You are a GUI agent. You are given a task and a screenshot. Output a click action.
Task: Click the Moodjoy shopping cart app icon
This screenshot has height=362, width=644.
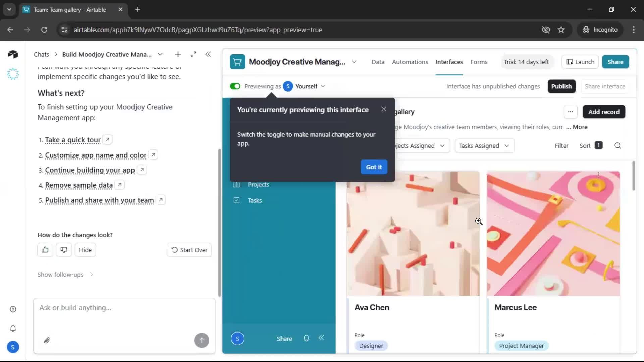(237, 62)
